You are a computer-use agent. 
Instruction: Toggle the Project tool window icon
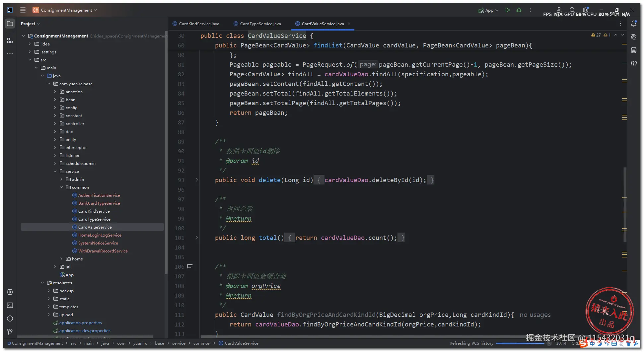pyautogui.click(x=10, y=24)
